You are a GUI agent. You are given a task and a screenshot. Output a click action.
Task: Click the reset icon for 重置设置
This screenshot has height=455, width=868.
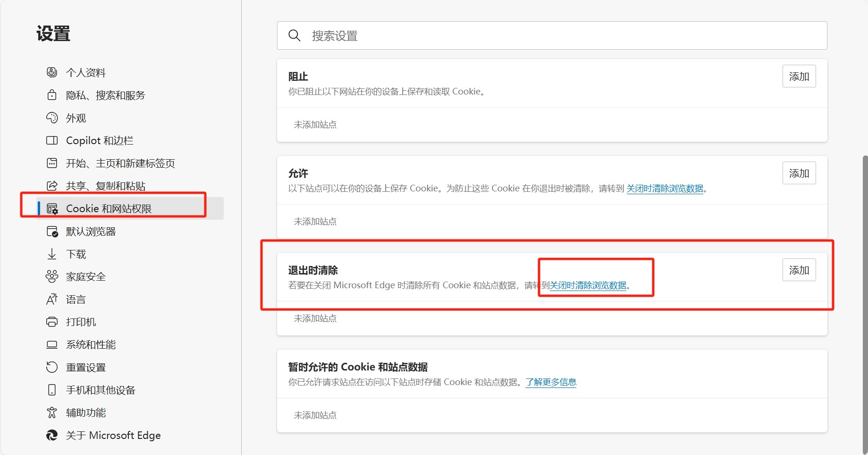tap(52, 367)
